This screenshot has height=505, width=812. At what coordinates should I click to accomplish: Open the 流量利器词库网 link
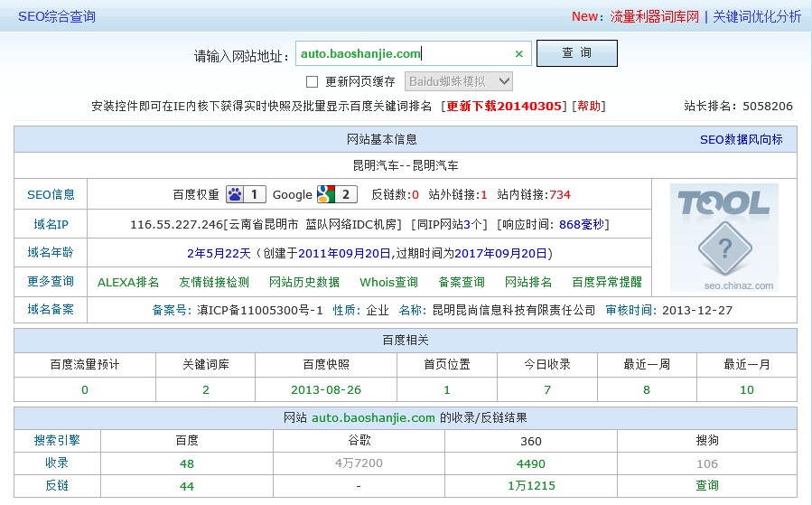655,16
